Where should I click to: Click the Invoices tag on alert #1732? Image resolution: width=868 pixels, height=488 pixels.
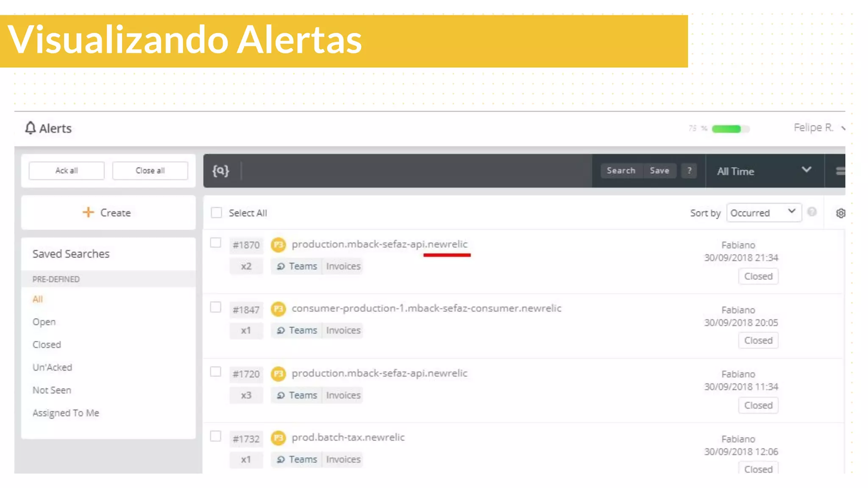(x=343, y=460)
